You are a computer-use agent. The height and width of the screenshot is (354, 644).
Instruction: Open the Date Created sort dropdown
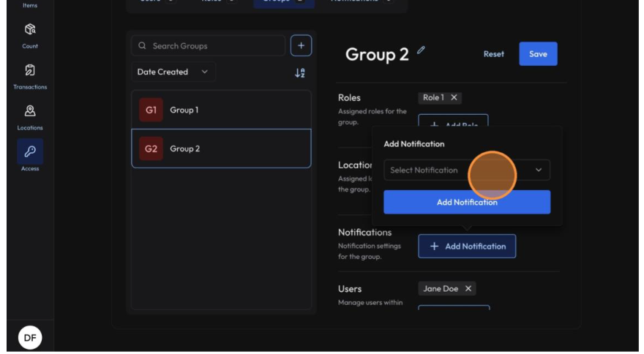click(x=173, y=72)
